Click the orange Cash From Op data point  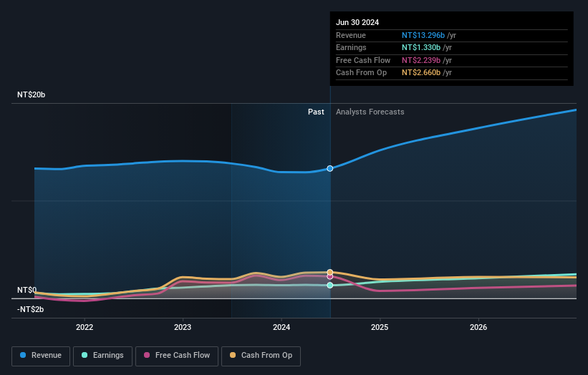click(x=330, y=273)
